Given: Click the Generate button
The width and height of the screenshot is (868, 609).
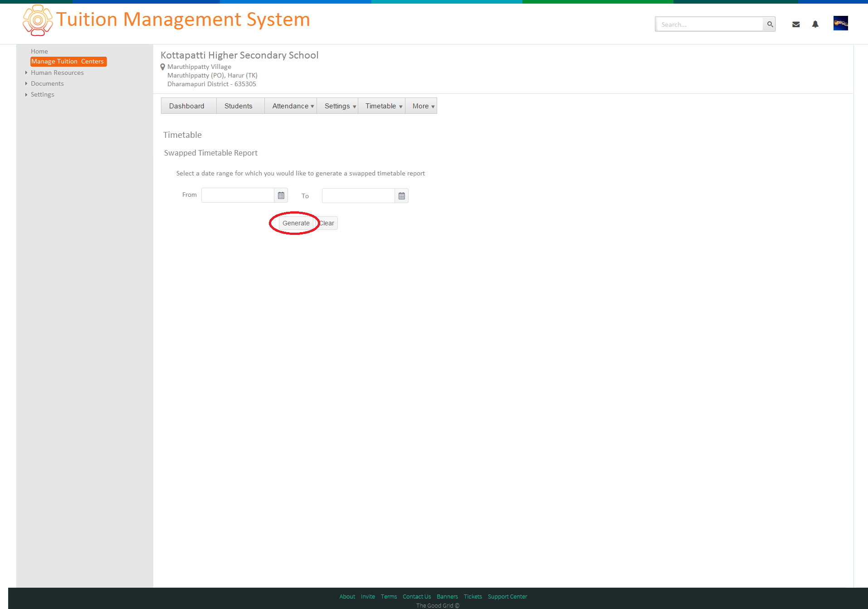Looking at the screenshot, I should tap(296, 223).
